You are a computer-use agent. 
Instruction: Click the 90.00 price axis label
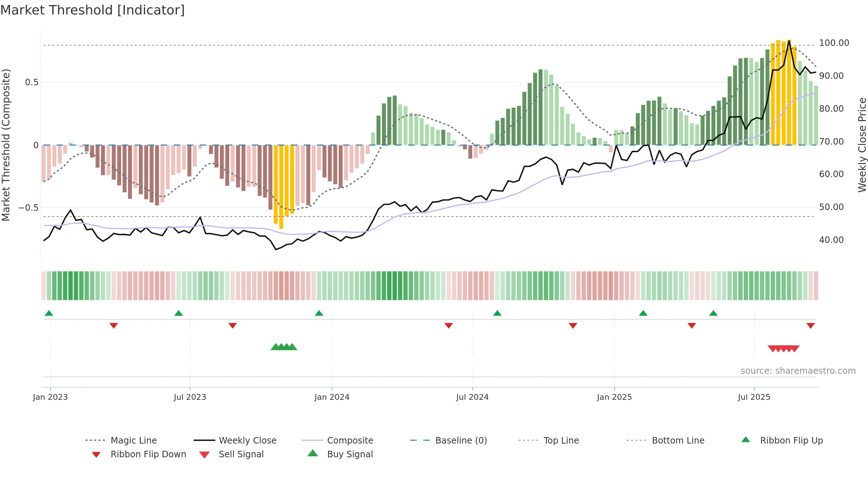tap(831, 76)
